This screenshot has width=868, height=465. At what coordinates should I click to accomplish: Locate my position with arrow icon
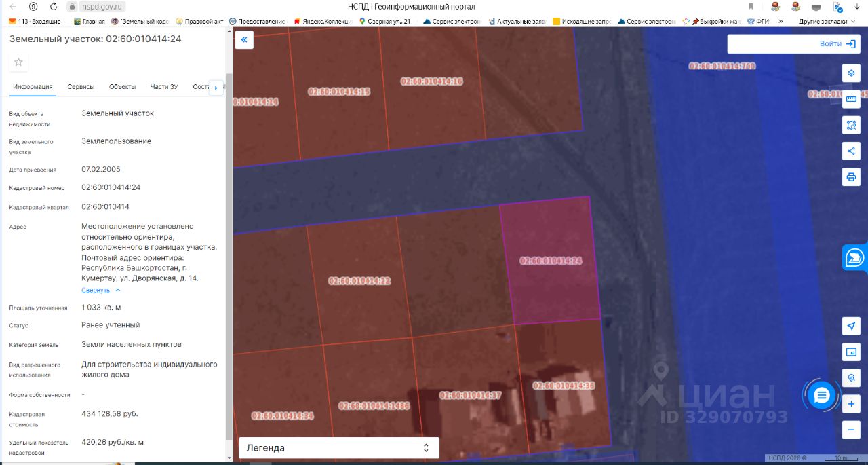click(851, 326)
